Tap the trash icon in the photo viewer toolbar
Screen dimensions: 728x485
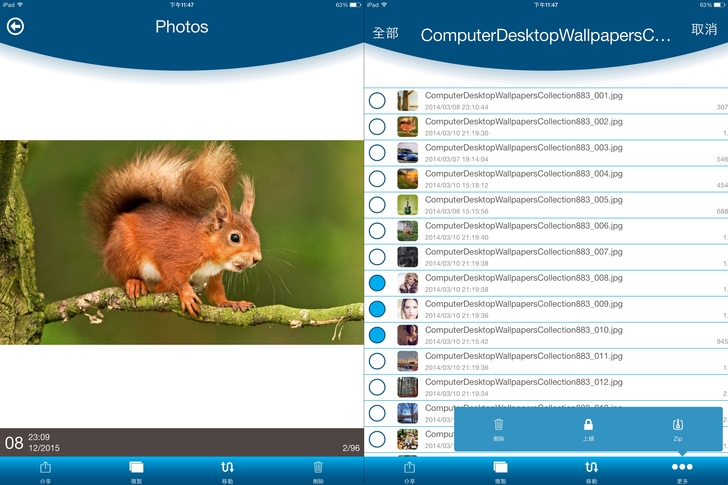pyautogui.click(x=318, y=468)
